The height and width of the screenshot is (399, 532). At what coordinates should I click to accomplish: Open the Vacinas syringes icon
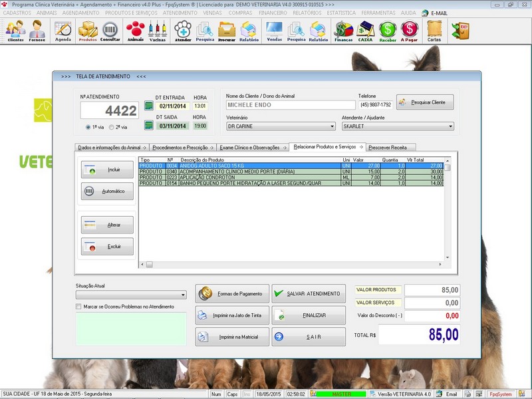pos(158,31)
